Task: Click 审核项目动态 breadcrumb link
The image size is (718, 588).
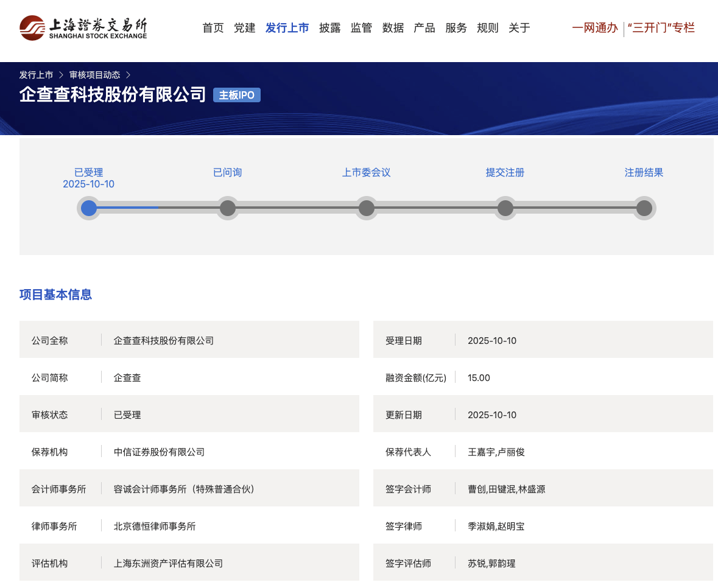Action: coord(94,75)
